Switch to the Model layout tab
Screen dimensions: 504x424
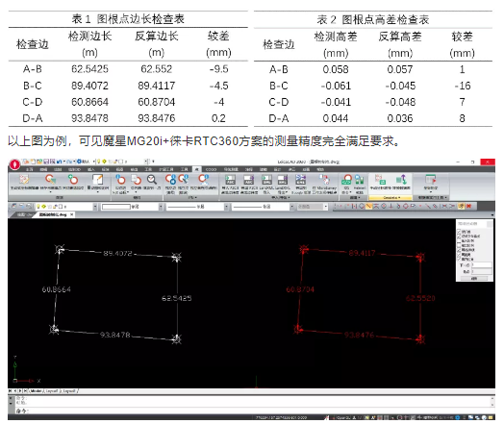(36, 391)
